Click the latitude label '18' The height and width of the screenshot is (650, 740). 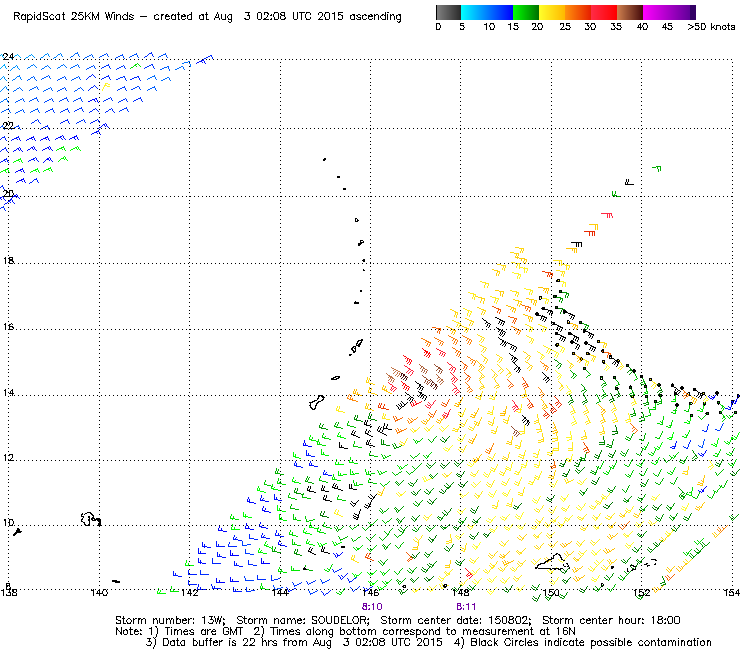pyautogui.click(x=8, y=261)
